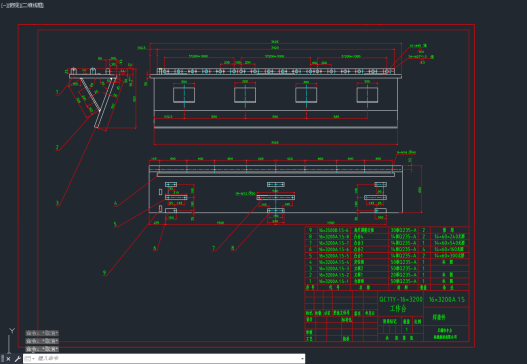The height and width of the screenshot is (364, 527).
Task: Open recent commands dropdown in command line
Action: (x=30, y=359)
